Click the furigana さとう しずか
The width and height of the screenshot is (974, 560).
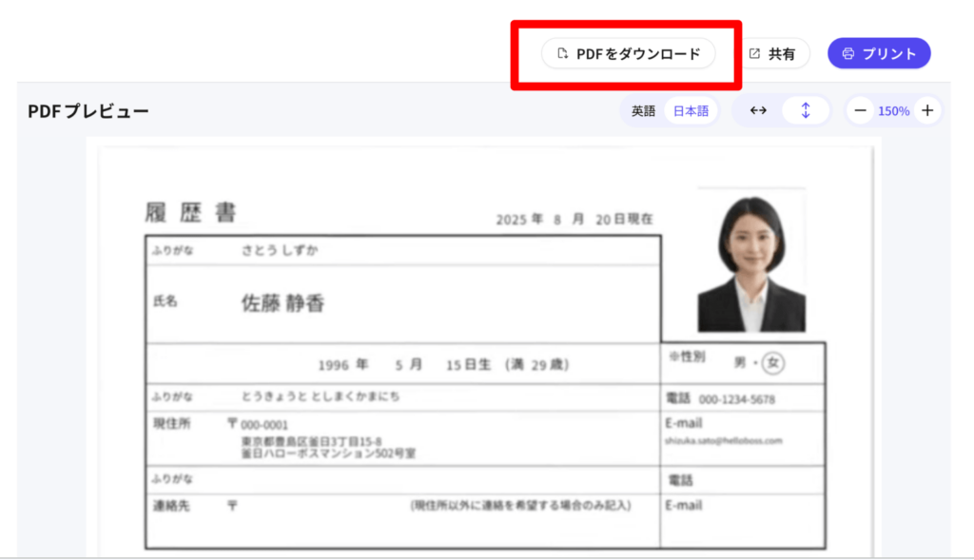pyautogui.click(x=280, y=250)
